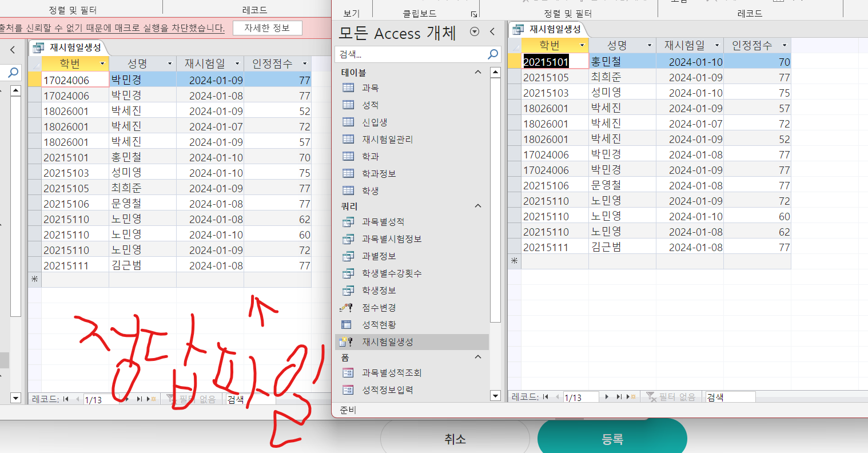Open the 성적현황 crosstab query
The height and width of the screenshot is (453, 868).
pyautogui.click(x=379, y=325)
